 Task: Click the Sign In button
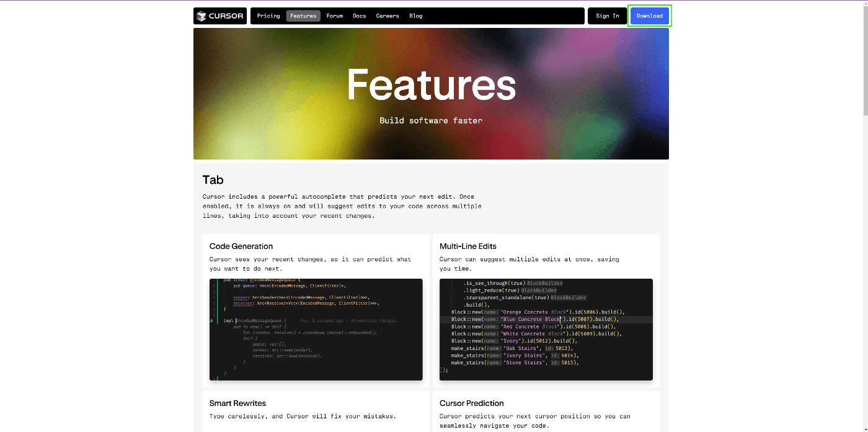pos(608,16)
